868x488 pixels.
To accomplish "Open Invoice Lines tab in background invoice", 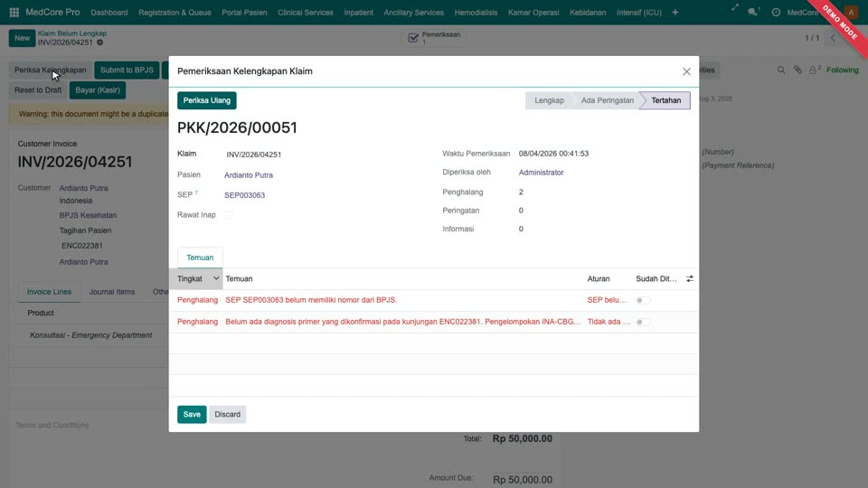I will tap(49, 292).
